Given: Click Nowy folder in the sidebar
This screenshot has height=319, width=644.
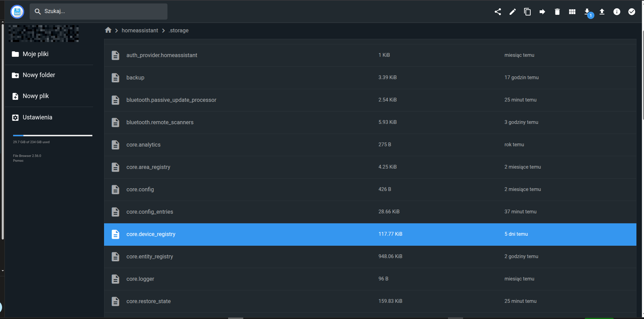Looking at the screenshot, I should [39, 75].
